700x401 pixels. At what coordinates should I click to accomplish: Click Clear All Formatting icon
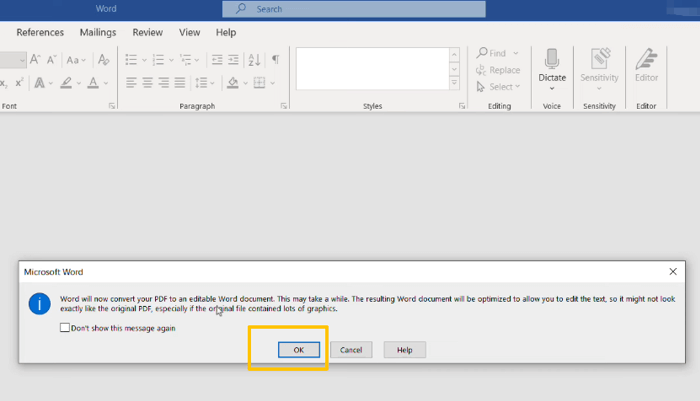103,59
